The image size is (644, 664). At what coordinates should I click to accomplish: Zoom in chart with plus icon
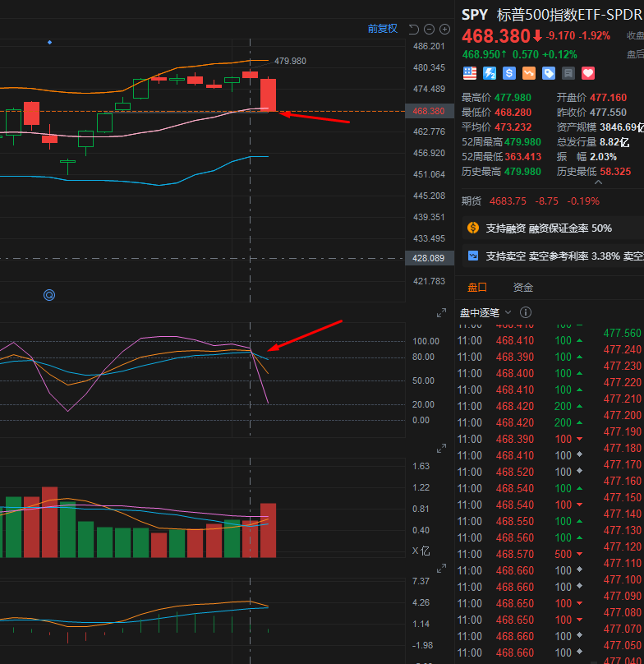click(x=444, y=30)
